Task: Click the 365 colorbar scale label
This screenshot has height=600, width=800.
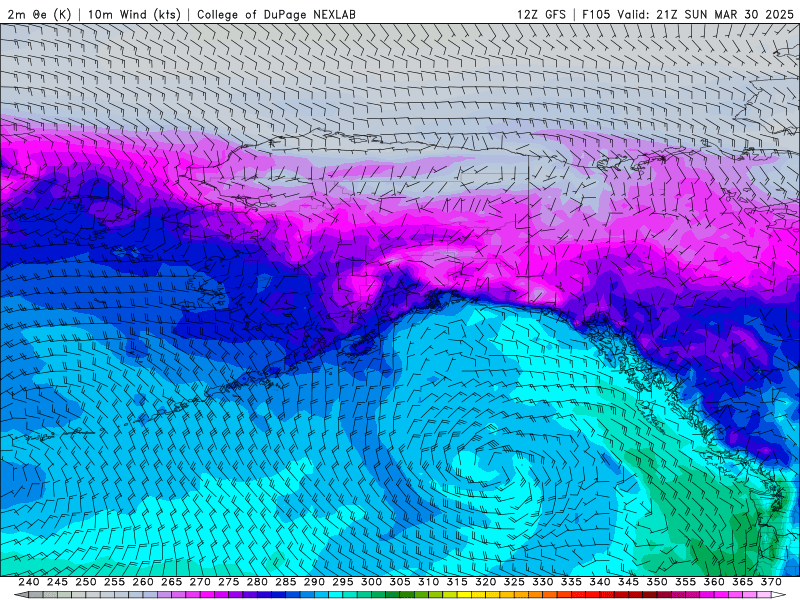Action: point(743,582)
